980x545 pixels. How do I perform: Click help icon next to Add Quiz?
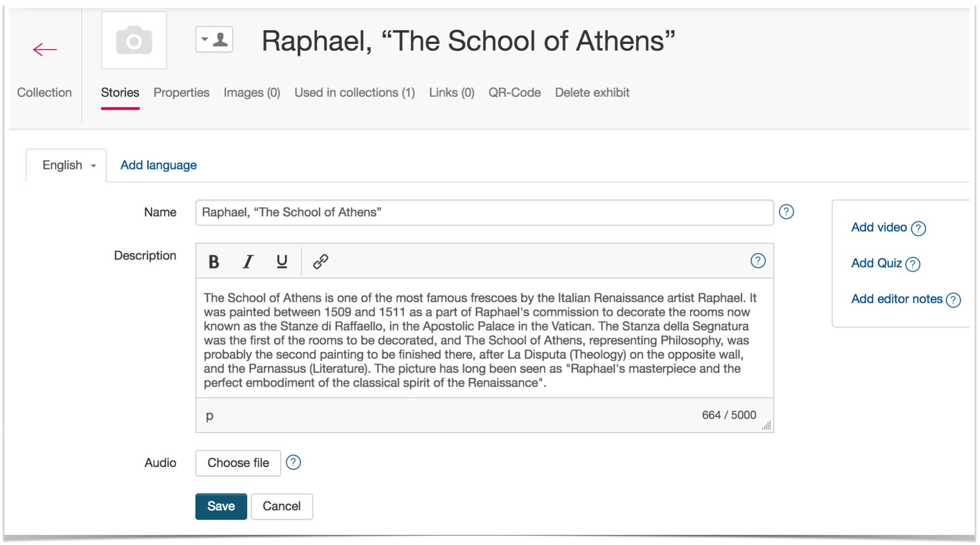pyautogui.click(x=913, y=264)
